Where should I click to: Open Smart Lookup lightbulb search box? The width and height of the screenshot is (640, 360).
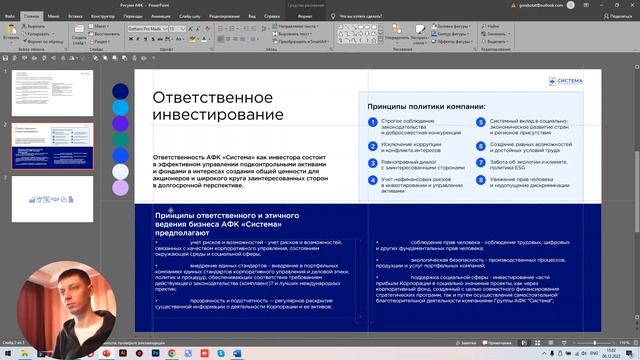click(356, 16)
